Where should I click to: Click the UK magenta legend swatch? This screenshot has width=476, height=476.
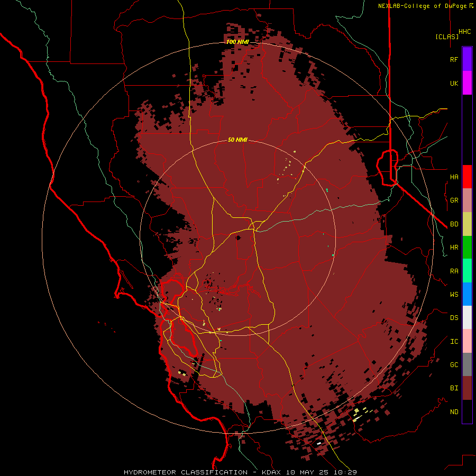467,83
